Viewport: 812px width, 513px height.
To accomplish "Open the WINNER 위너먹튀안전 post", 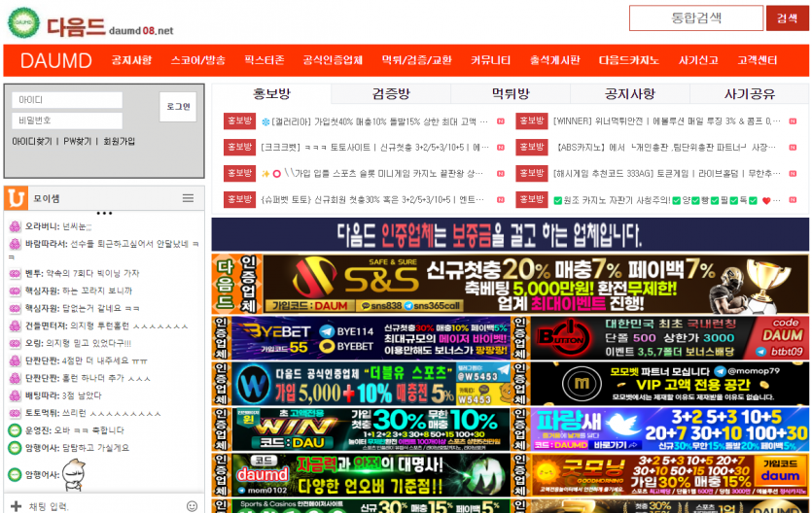I will coord(667,121).
